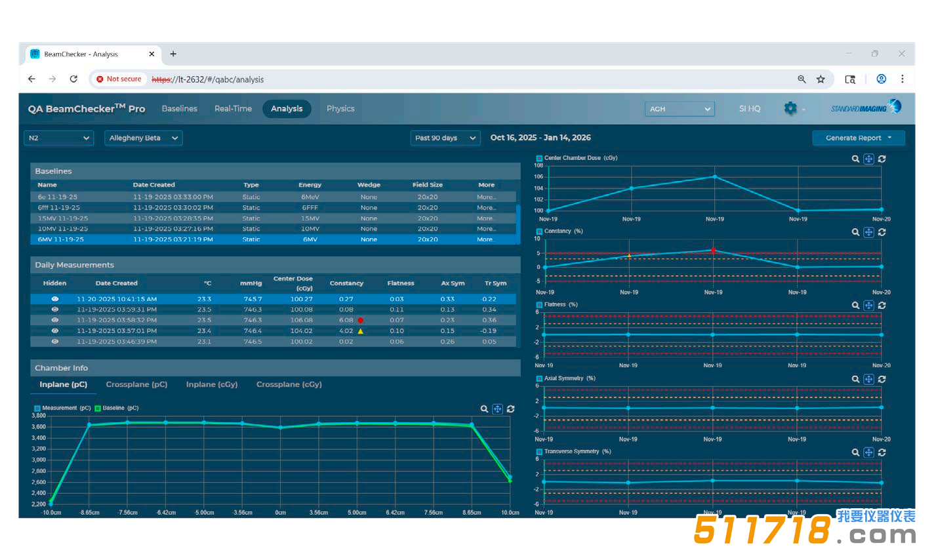
Task: Click More for the 6e 11-19-25 baseline
Action: tap(486, 197)
